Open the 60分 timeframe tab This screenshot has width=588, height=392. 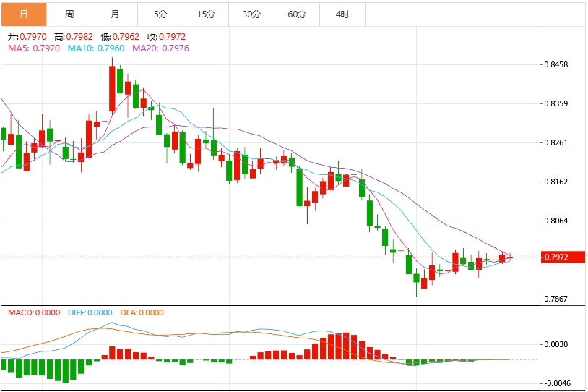297,14
